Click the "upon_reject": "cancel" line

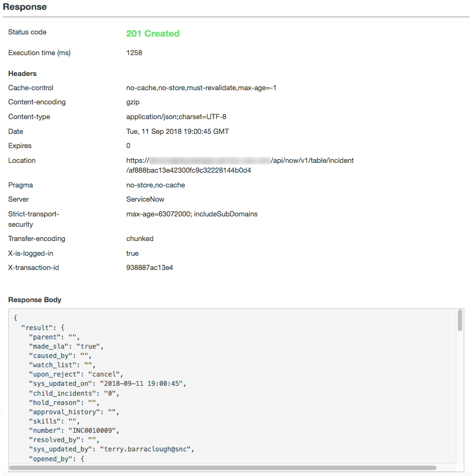point(76,374)
